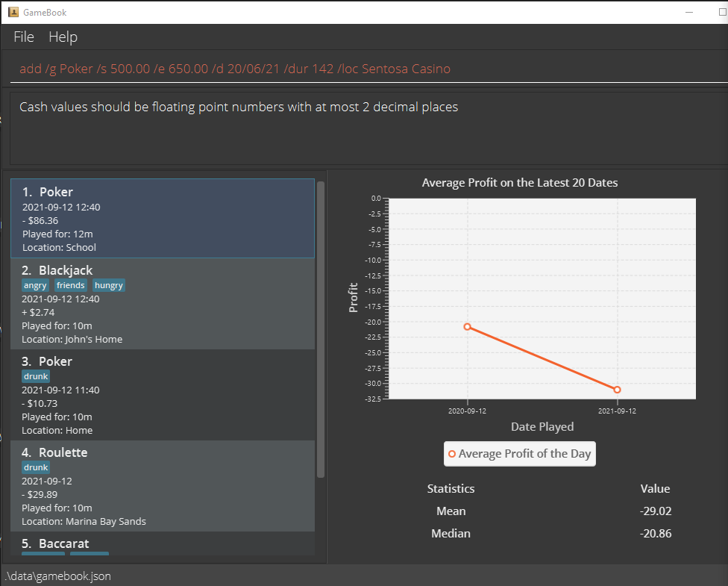Click Played for: 12m text

(57, 234)
